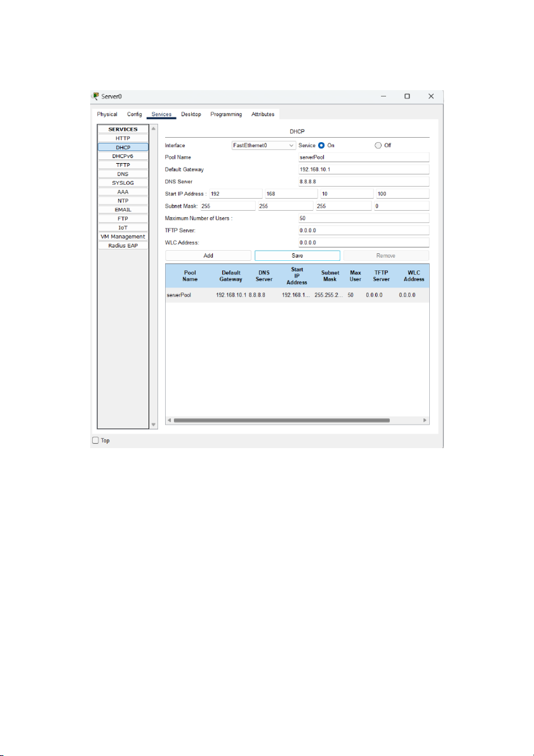Click services list scroll down arrow
The height and width of the screenshot is (756, 534).
(x=154, y=425)
